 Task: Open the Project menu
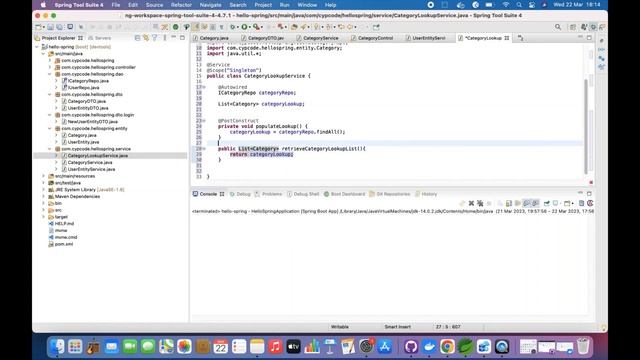tap(263, 5)
